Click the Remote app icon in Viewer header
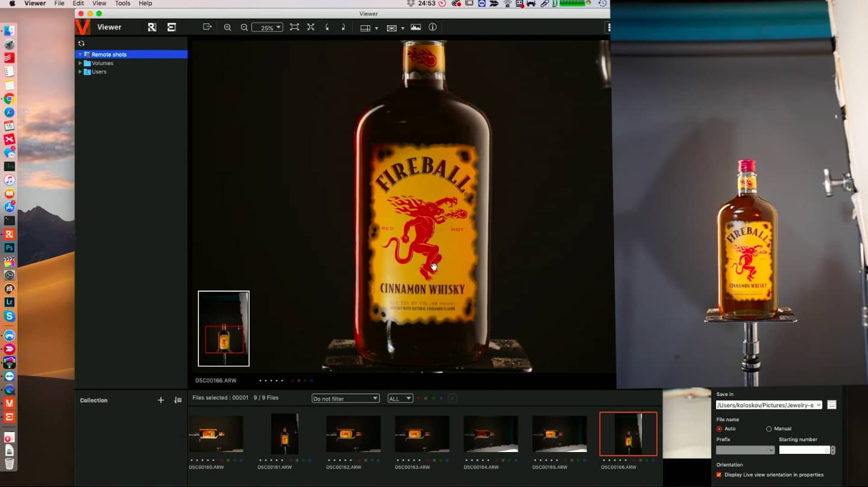The width and height of the screenshot is (868, 487). [x=153, y=27]
